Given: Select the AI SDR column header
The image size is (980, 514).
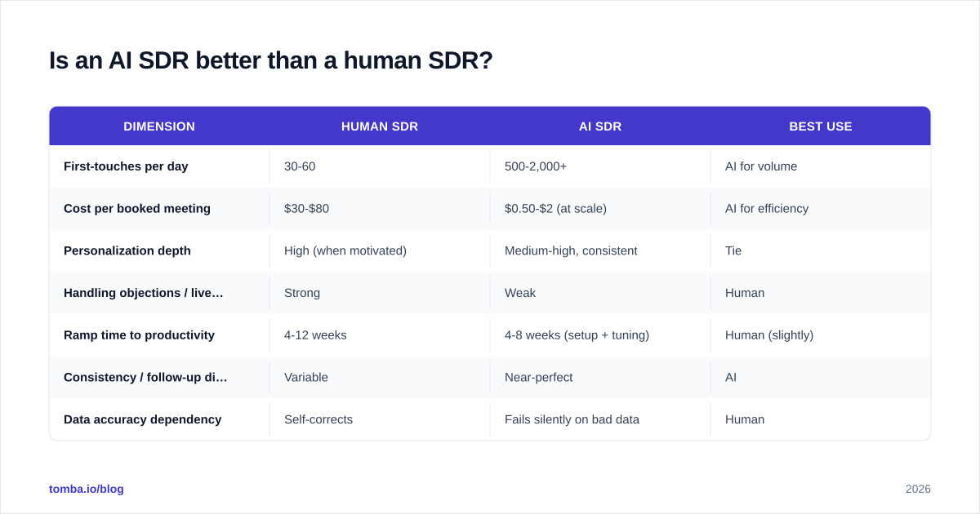Looking at the screenshot, I should 600,126.
